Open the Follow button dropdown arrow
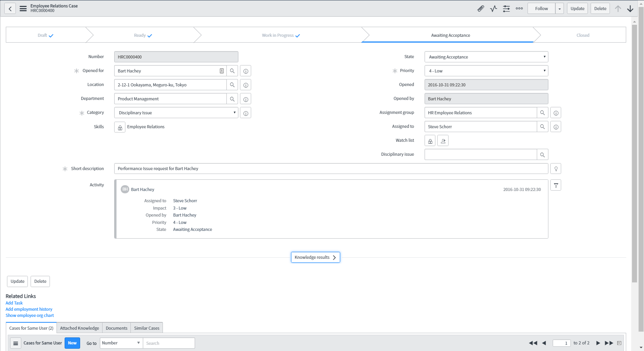Viewport: 644px width, 351px height. [x=560, y=9]
